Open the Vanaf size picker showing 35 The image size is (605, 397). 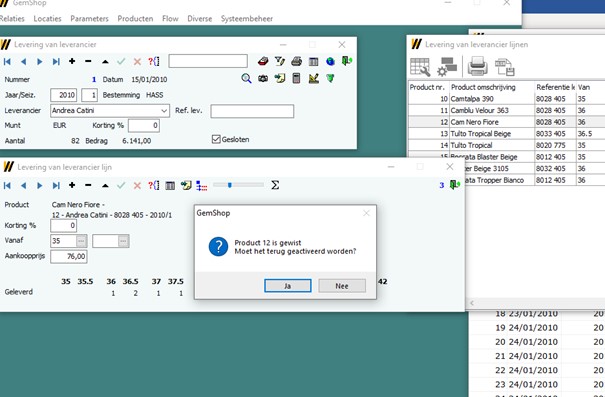(x=81, y=241)
